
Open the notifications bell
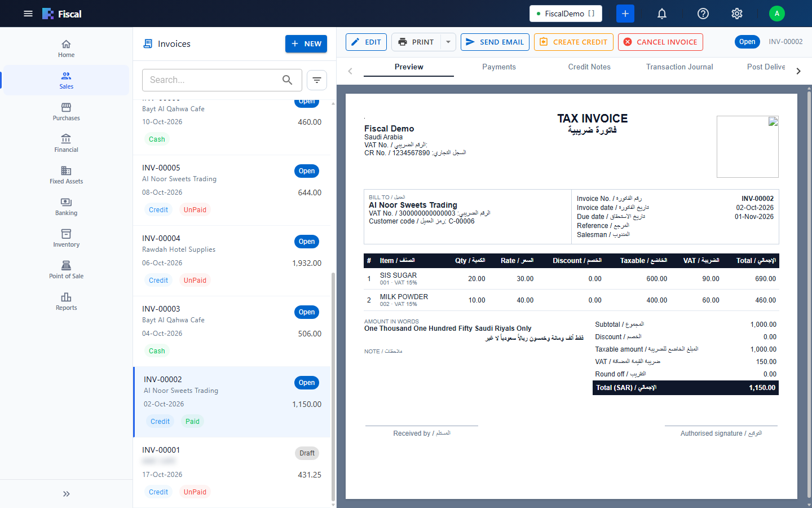click(662, 14)
